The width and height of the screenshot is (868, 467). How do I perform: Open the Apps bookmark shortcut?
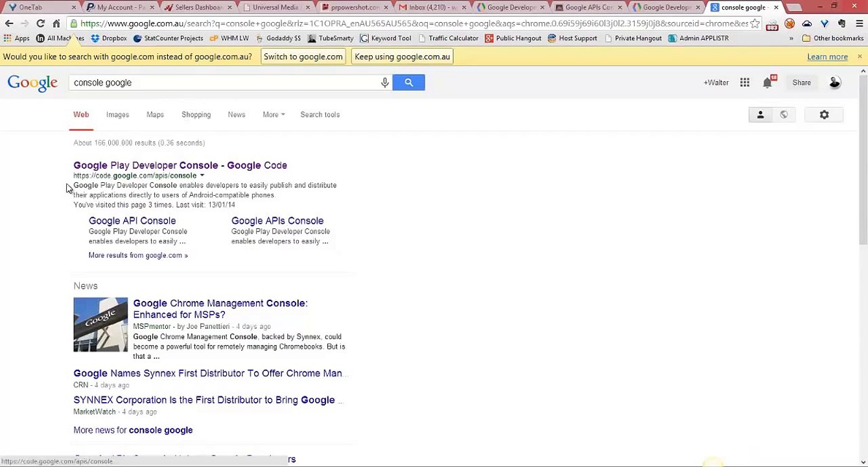[x=17, y=38]
